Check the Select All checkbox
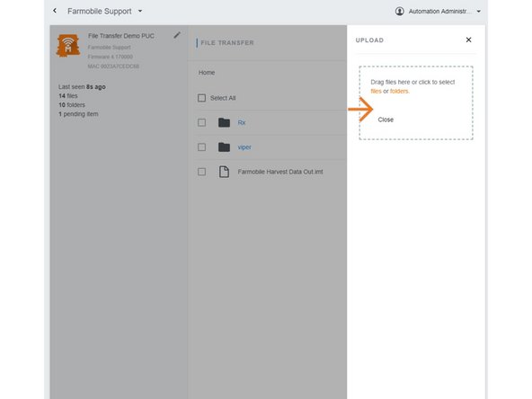 click(x=201, y=98)
